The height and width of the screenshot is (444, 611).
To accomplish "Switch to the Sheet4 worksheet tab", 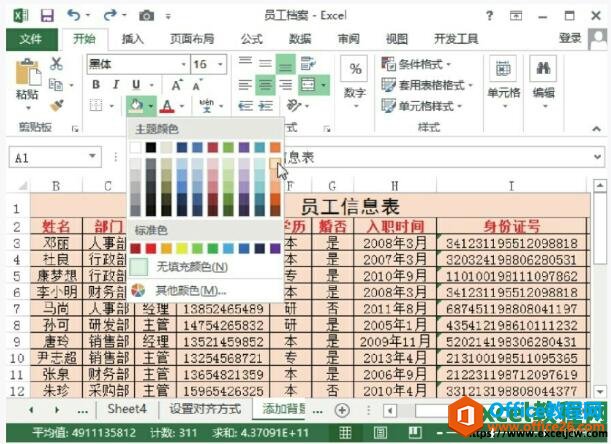I will pos(127,409).
